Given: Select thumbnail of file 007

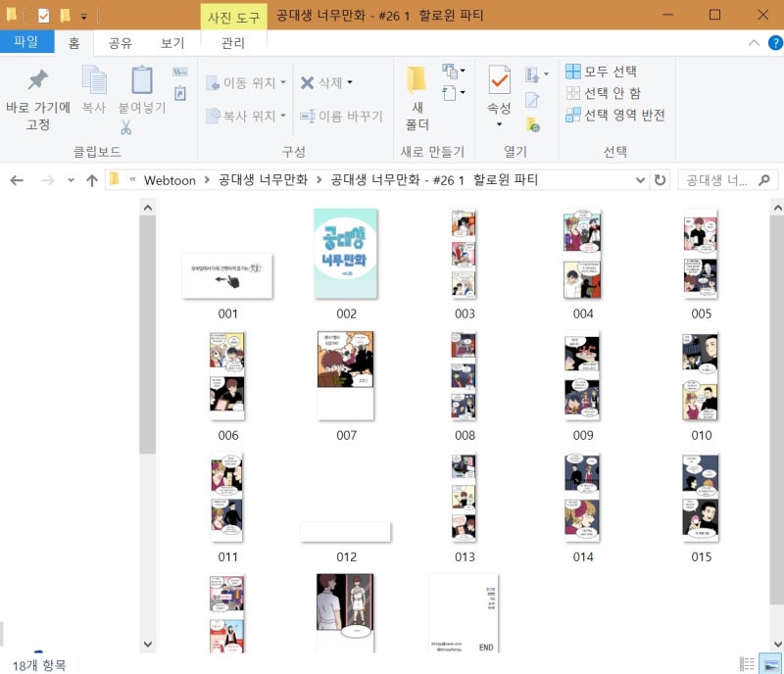Looking at the screenshot, I should click(346, 375).
